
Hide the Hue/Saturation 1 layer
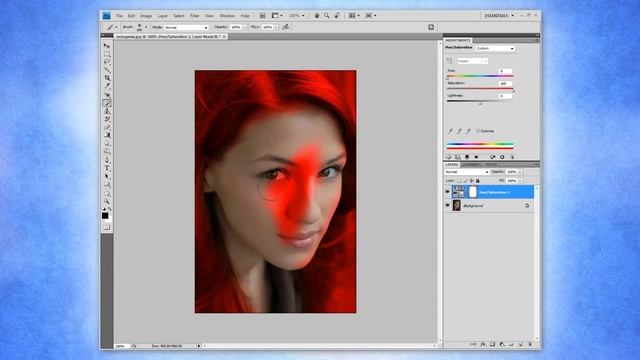tap(447, 192)
